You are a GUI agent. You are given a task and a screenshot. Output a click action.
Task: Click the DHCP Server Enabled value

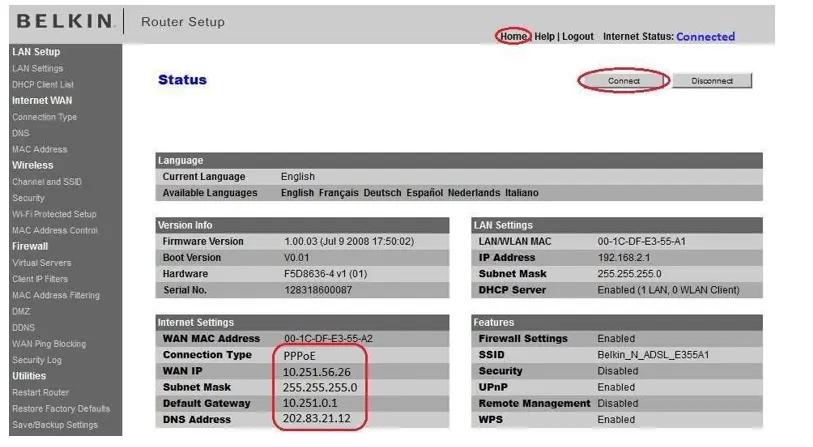pos(668,290)
